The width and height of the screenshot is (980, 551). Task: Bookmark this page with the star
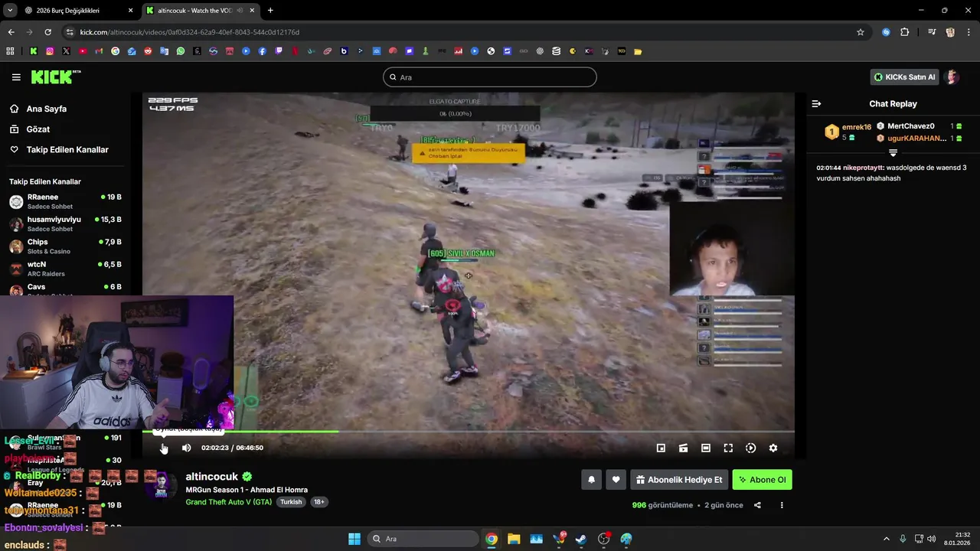[861, 32]
